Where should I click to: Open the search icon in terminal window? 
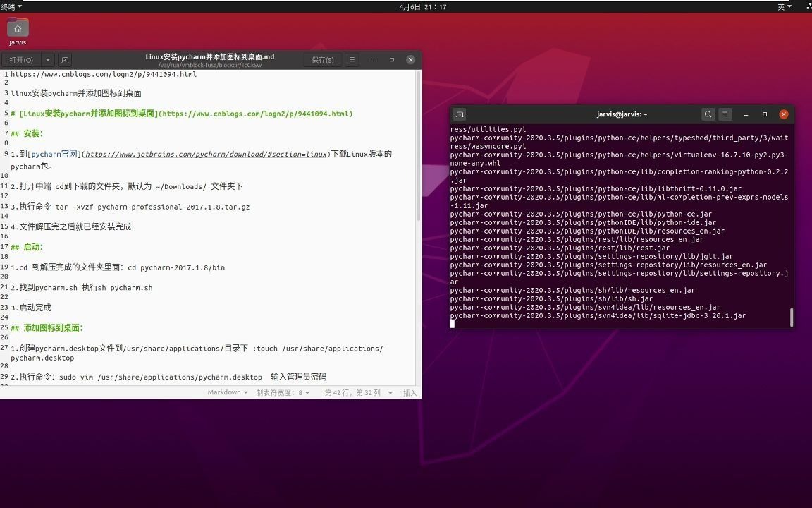(x=708, y=114)
